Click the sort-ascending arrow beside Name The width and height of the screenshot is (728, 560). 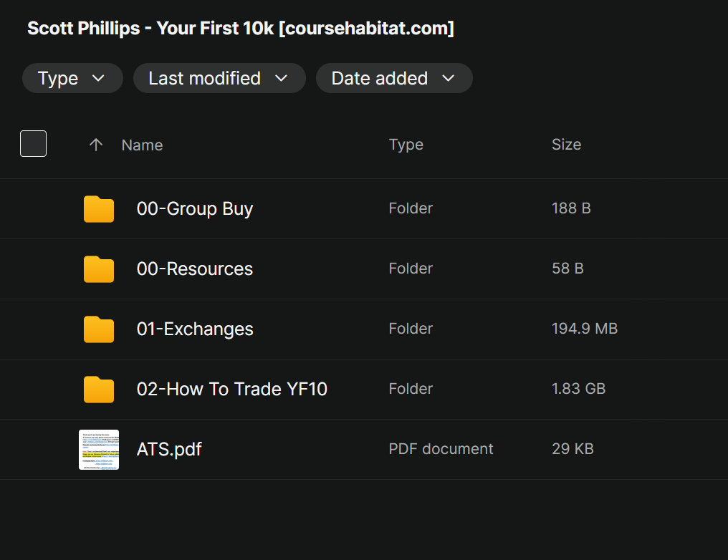(96, 145)
